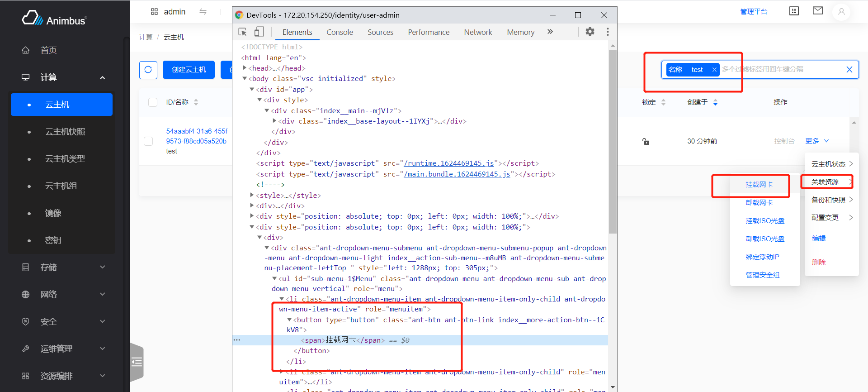
Task: Open the 更多 actions dropdown
Action: click(x=817, y=141)
